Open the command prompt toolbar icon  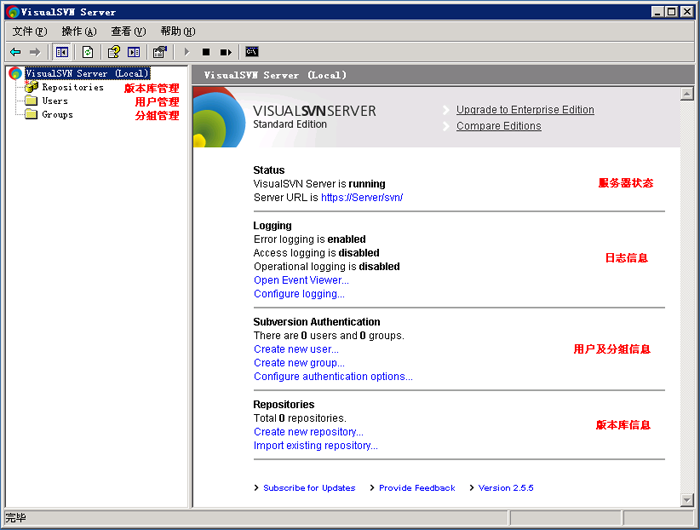[252, 52]
